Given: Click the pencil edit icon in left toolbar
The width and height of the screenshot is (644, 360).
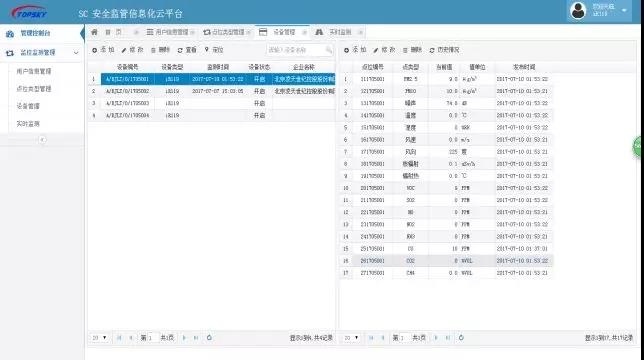Looking at the screenshot, I should 124,50.
